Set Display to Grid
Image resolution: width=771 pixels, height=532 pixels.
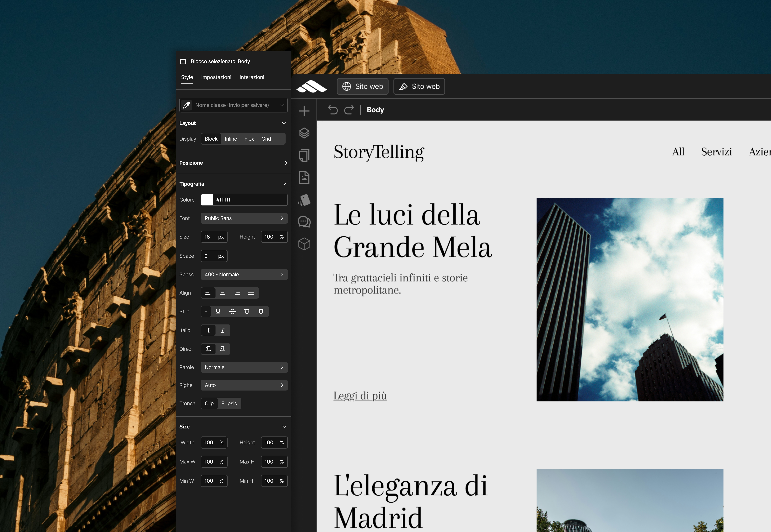click(x=266, y=139)
